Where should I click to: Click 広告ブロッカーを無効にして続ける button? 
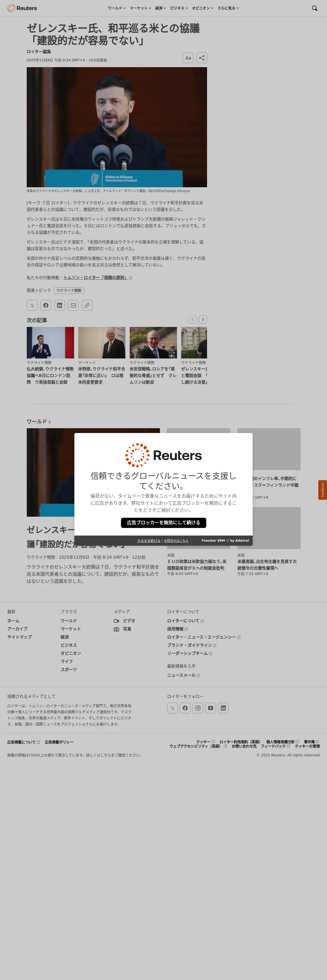[x=164, y=523]
